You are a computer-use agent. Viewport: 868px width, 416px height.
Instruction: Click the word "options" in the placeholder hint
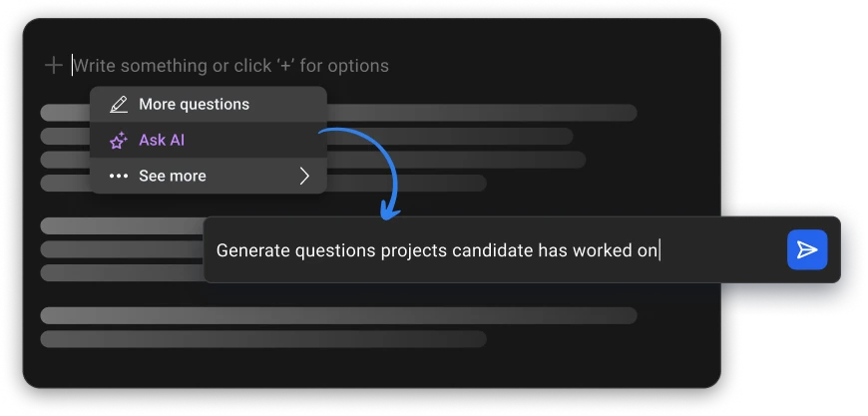(356, 66)
